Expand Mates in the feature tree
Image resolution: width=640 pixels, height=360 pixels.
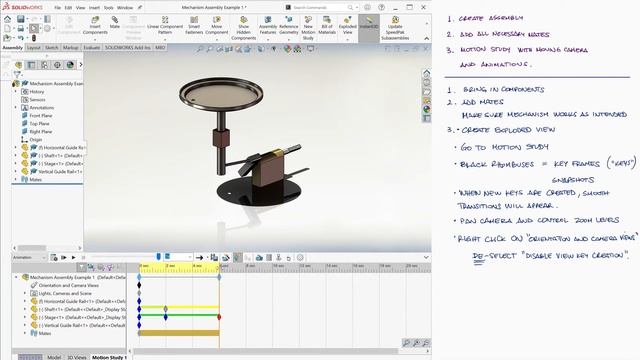(x=16, y=179)
